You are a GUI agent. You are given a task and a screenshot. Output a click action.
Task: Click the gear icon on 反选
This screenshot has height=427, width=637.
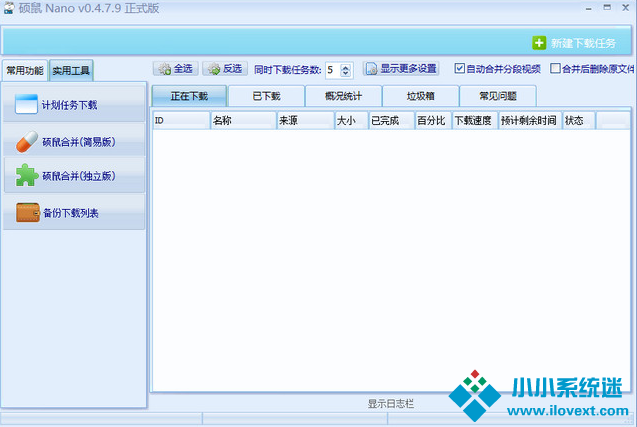coord(214,69)
